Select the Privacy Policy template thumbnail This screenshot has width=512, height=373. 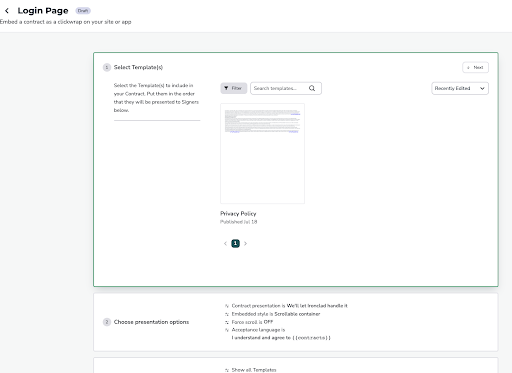pyautogui.click(x=262, y=153)
